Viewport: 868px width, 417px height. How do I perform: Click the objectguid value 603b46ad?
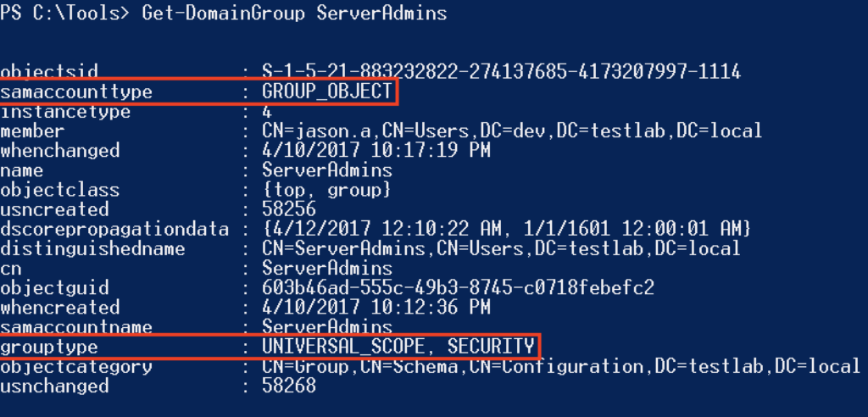pyautogui.click(x=458, y=288)
